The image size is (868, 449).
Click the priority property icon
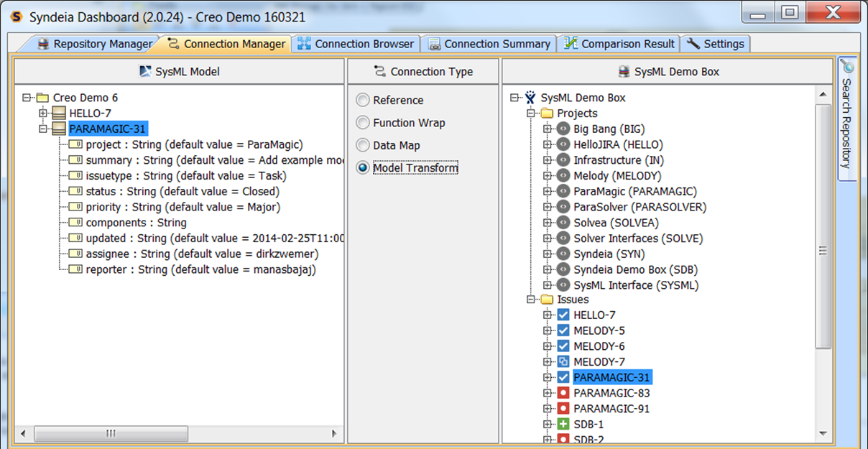75,208
